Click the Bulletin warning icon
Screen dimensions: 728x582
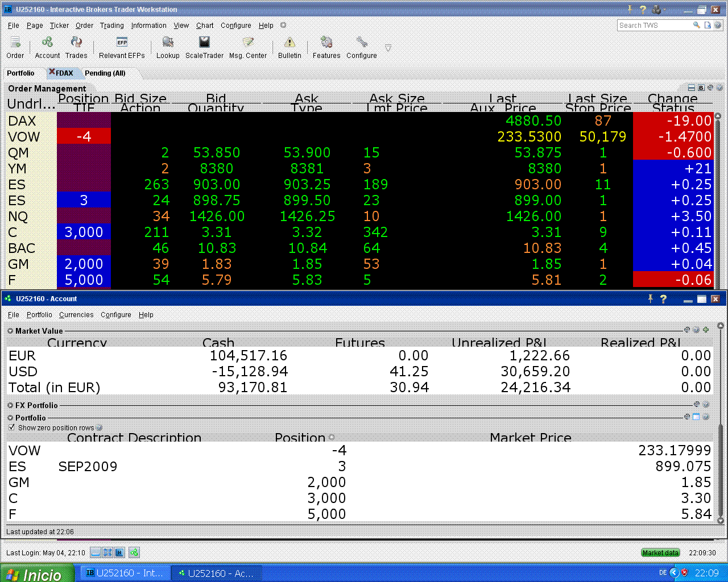tap(289, 43)
